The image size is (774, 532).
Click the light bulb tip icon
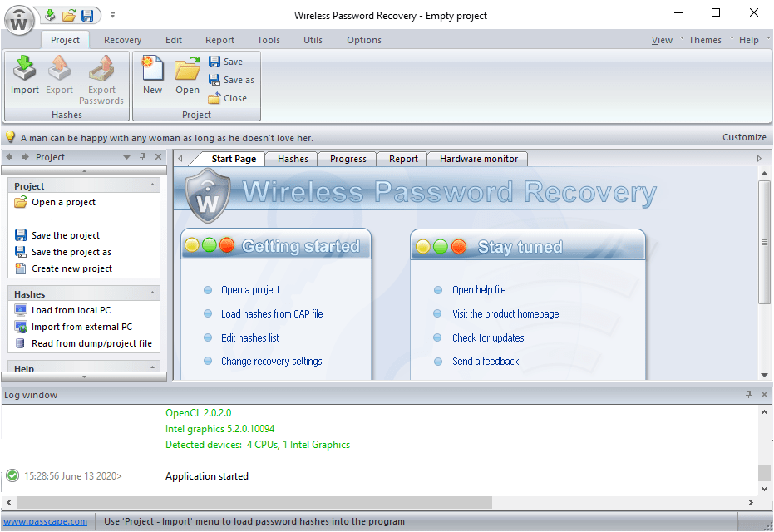tap(10, 136)
